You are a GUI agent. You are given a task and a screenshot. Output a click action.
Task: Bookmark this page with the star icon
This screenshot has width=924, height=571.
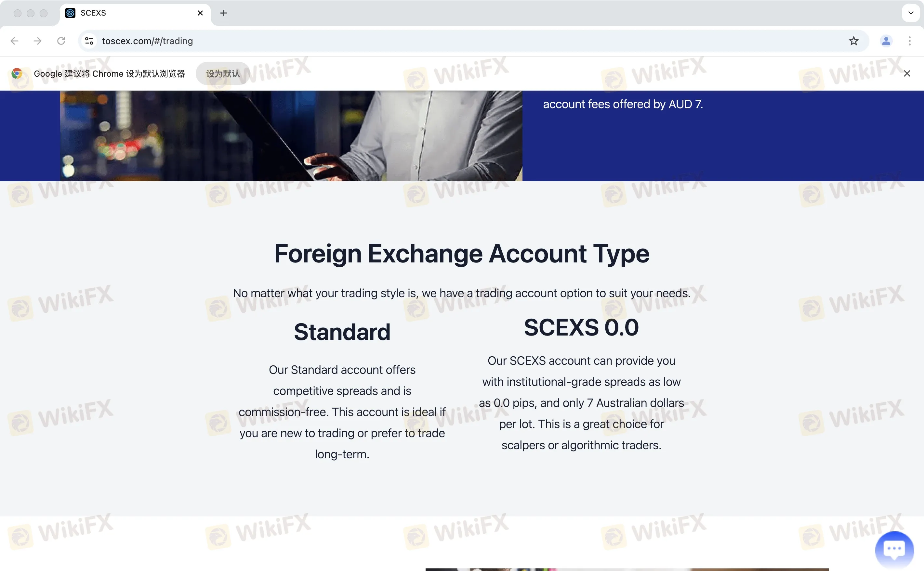click(x=853, y=41)
